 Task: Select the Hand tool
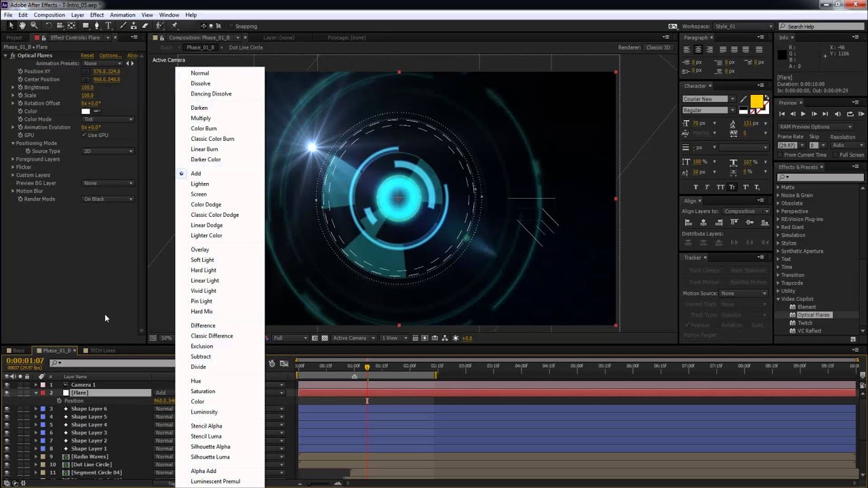tap(22, 26)
